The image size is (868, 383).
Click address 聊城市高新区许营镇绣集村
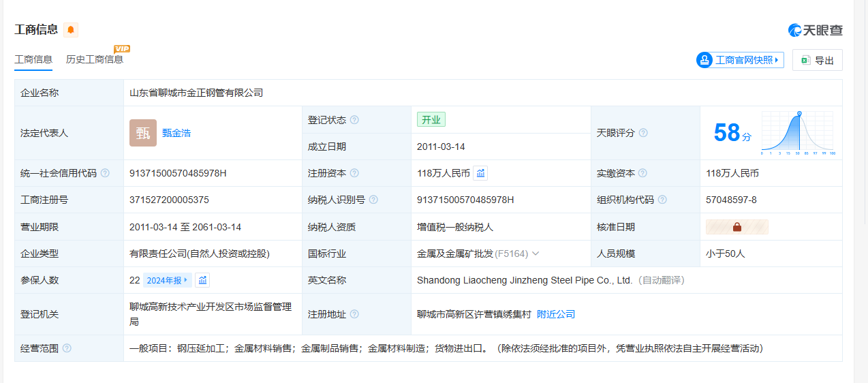(x=474, y=314)
